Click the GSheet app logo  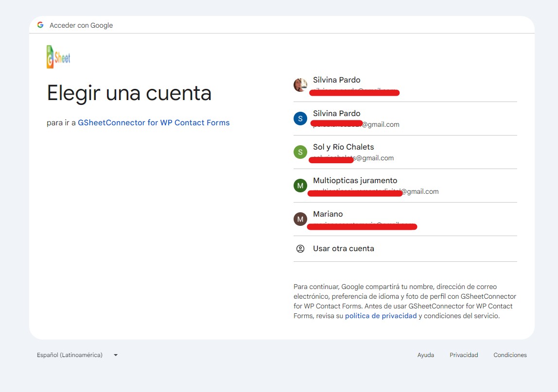[x=58, y=57]
